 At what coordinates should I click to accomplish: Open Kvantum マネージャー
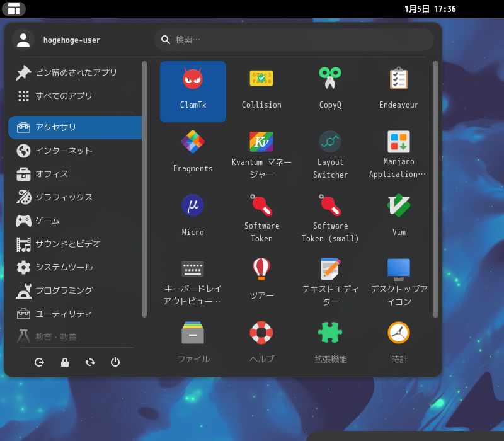click(x=261, y=155)
